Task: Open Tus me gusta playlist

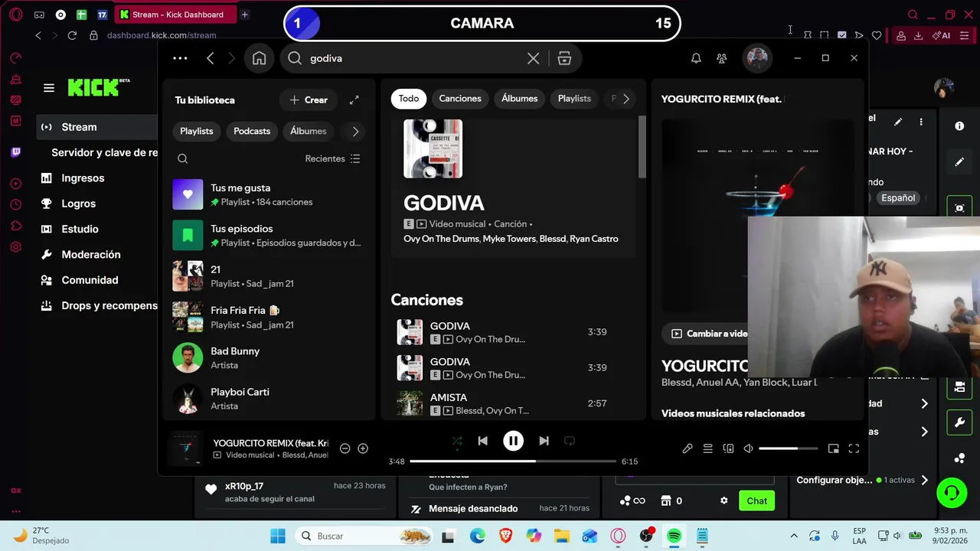Action: pyautogui.click(x=268, y=194)
